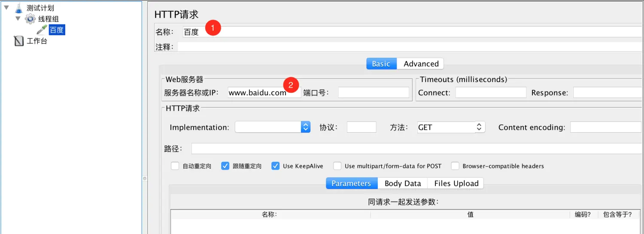Image resolution: width=644 pixels, height=234 pixels.
Task: Enable the 自动重定向 checkbox
Action: click(x=175, y=166)
